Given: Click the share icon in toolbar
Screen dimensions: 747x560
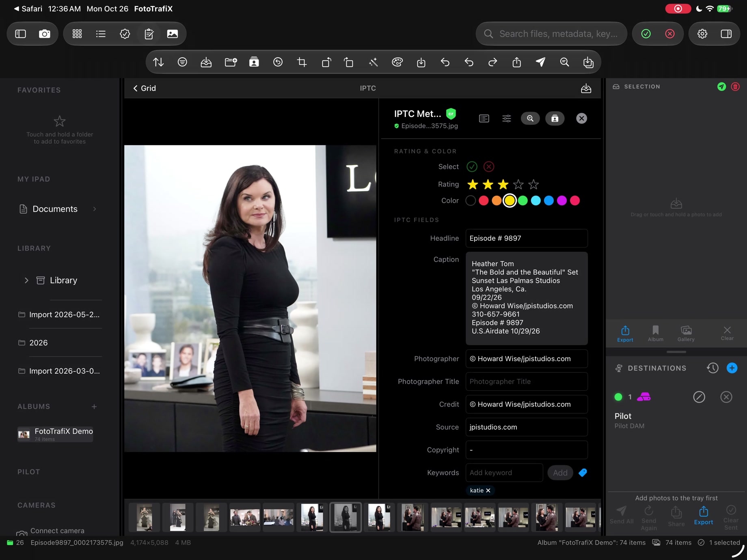Looking at the screenshot, I should (x=516, y=62).
